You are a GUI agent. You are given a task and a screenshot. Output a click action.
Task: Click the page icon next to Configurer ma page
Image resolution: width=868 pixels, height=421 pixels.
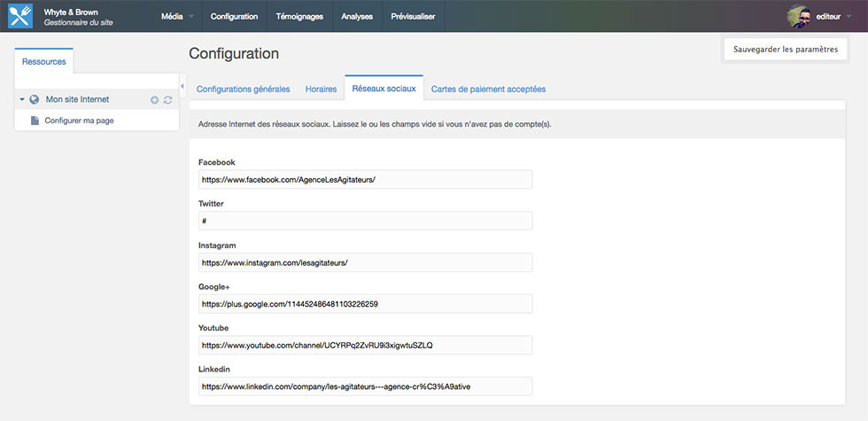(35, 121)
